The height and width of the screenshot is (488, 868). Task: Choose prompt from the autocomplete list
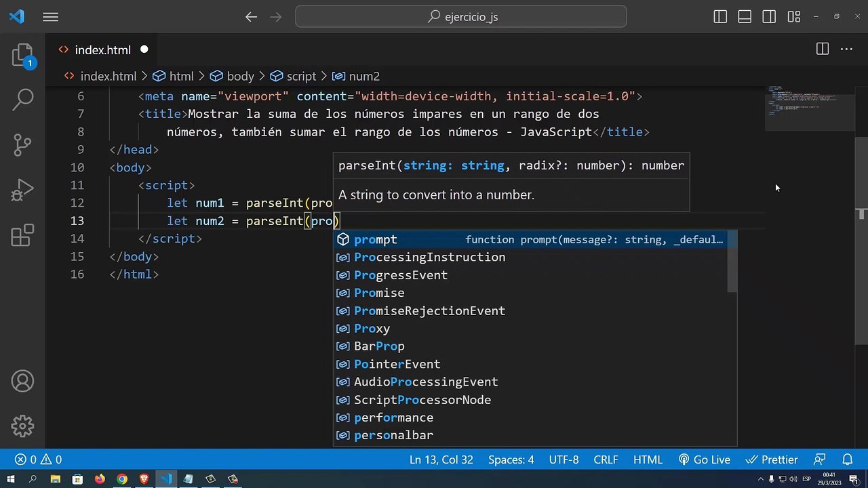click(376, 239)
